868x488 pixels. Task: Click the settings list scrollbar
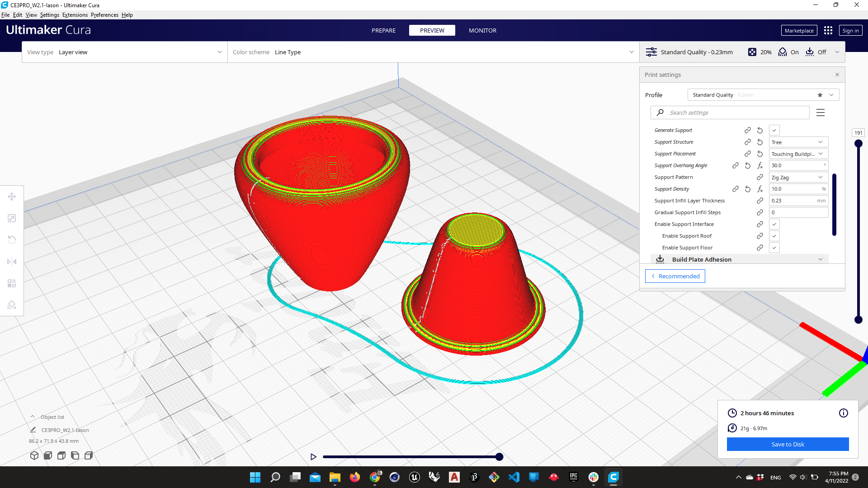834,205
